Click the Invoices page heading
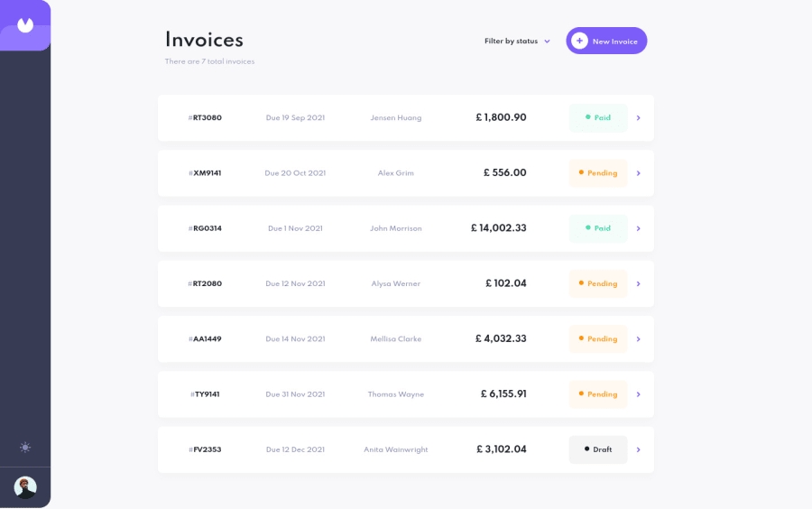This screenshot has width=812, height=509. coord(204,40)
